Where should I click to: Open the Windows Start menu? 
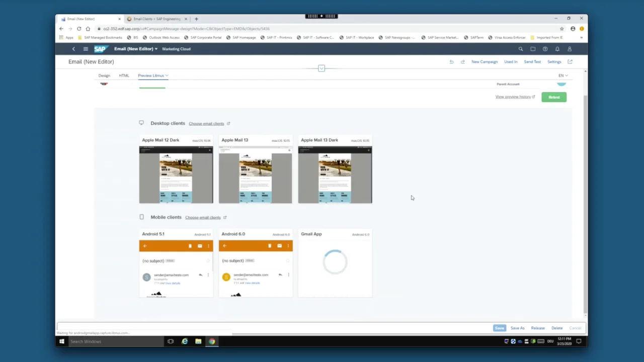61,341
